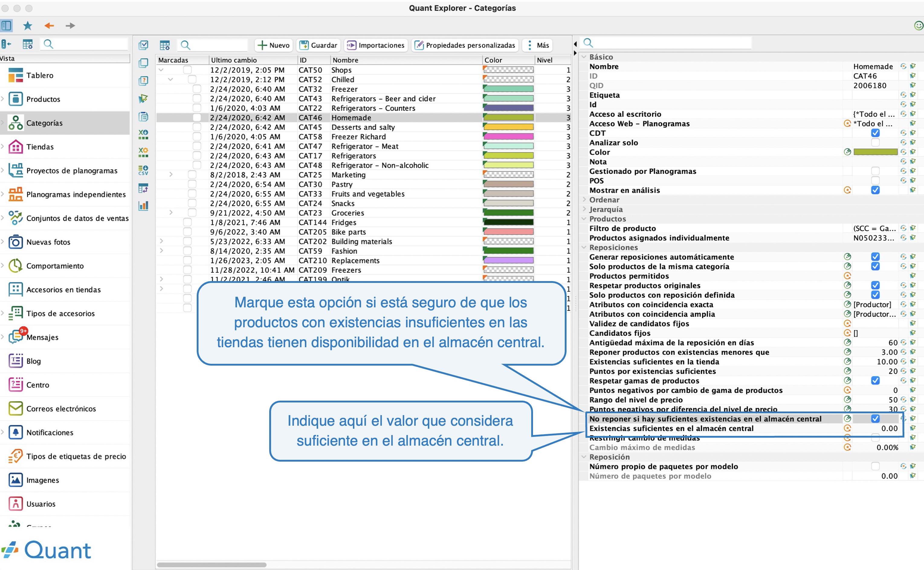Expand the Marketing category row

coord(171,175)
